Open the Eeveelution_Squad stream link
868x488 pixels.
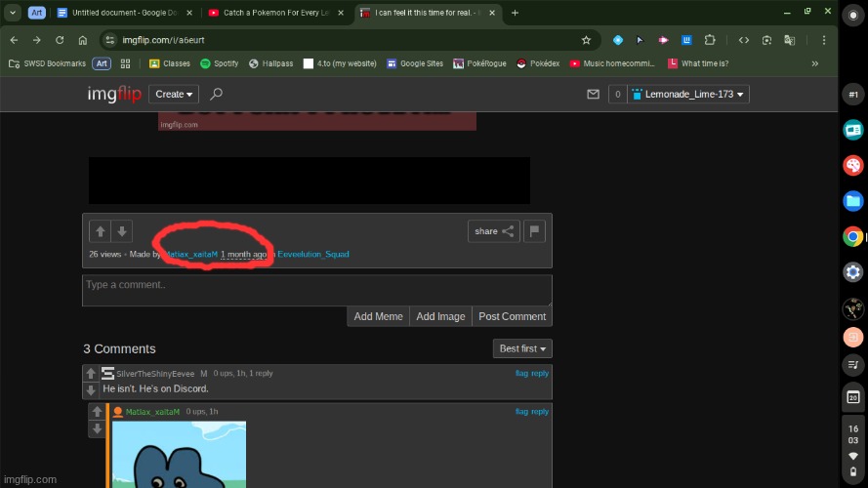click(312, 254)
